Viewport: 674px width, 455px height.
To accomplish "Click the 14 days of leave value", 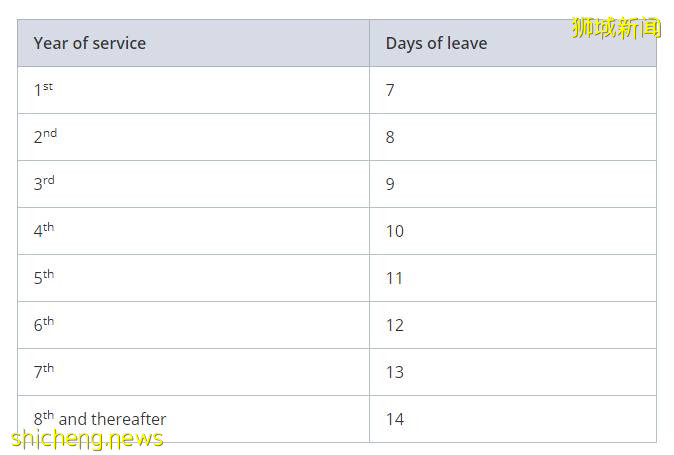I will 395,419.
